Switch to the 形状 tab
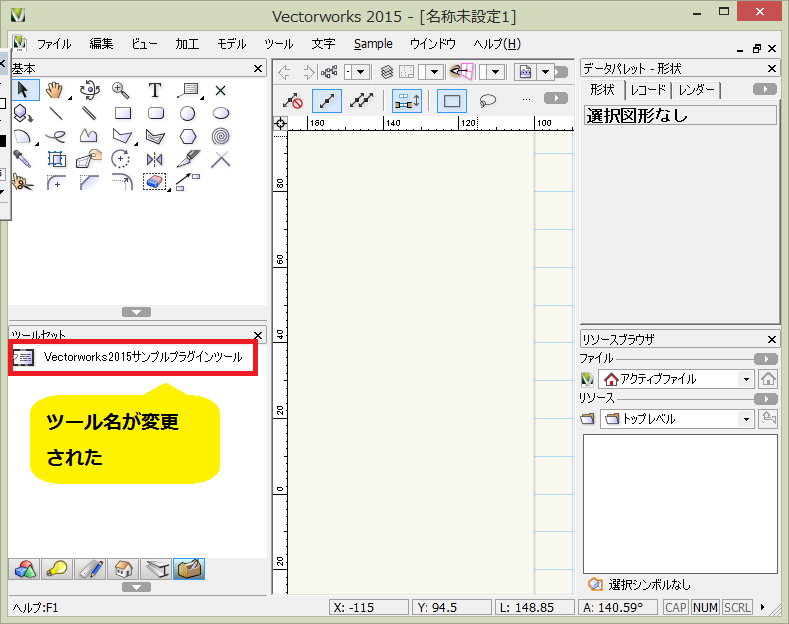This screenshot has height=624, width=789. click(x=602, y=90)
